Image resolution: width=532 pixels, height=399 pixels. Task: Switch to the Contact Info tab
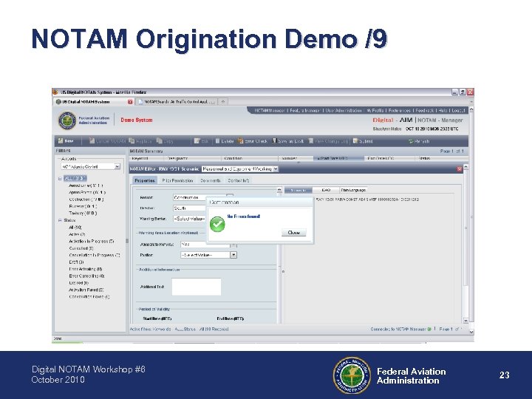coord(238,180)
